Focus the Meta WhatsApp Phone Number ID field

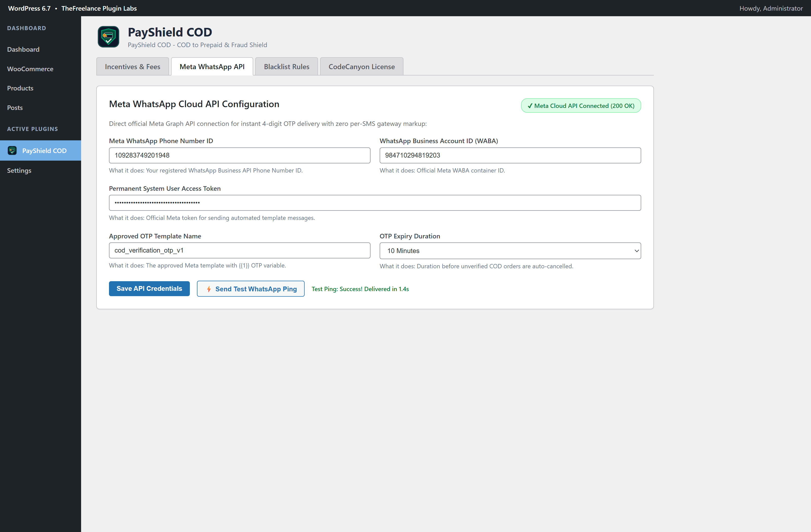coord(239,155)
